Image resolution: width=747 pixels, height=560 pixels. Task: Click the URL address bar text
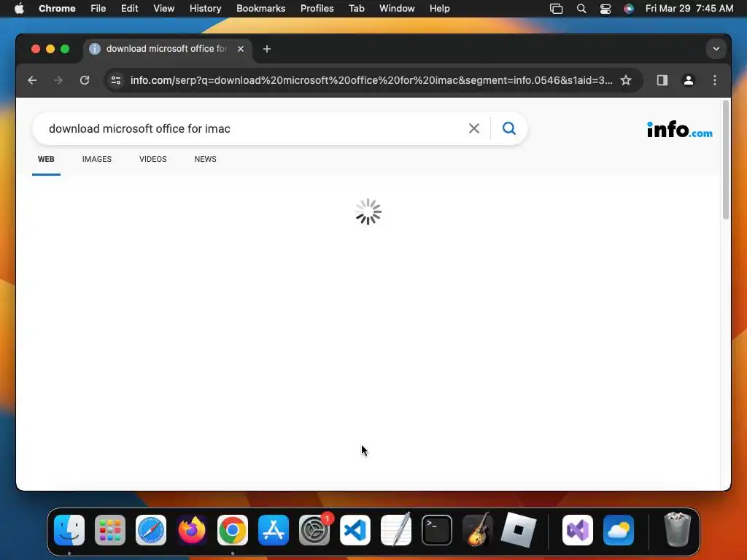(x=371, y=80)
